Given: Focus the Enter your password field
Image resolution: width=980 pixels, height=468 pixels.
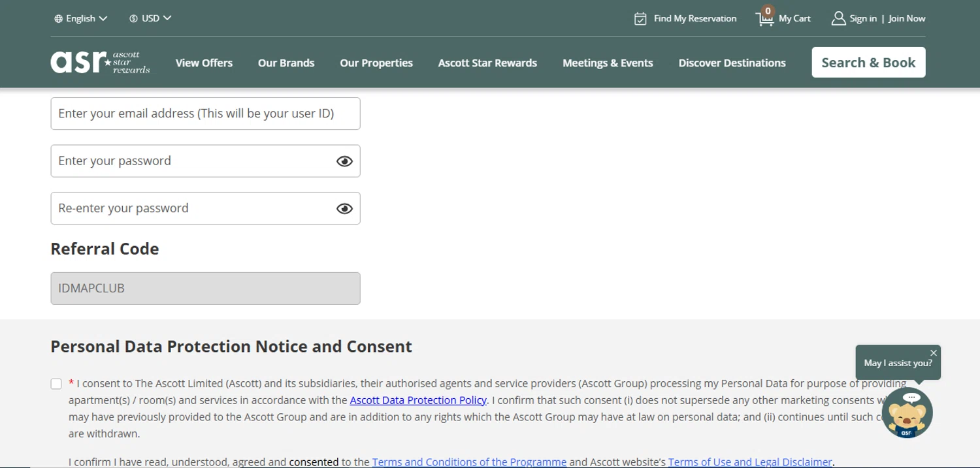Looking at the screenshot, I should [x=205, y=161].
